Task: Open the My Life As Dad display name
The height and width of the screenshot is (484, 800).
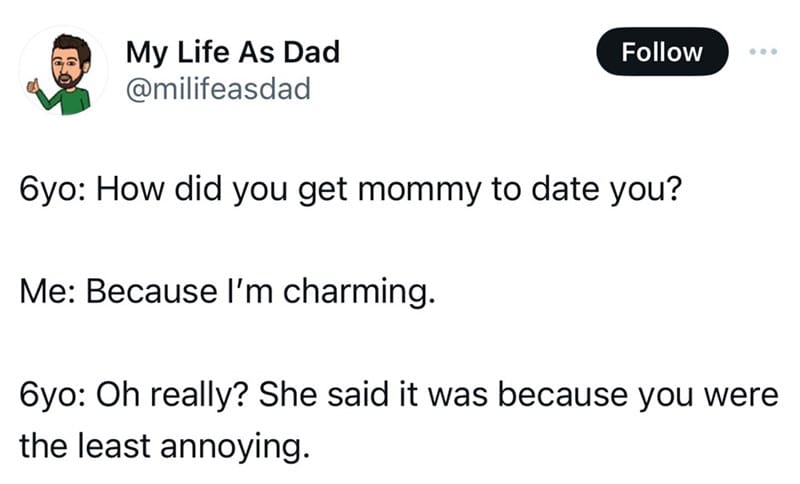Action: [233, 53]
